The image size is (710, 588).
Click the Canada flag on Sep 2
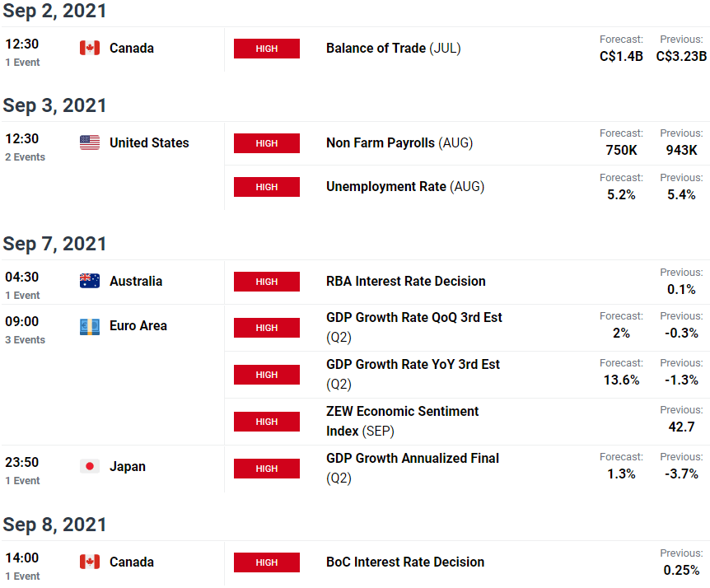(x=90, y=48)
